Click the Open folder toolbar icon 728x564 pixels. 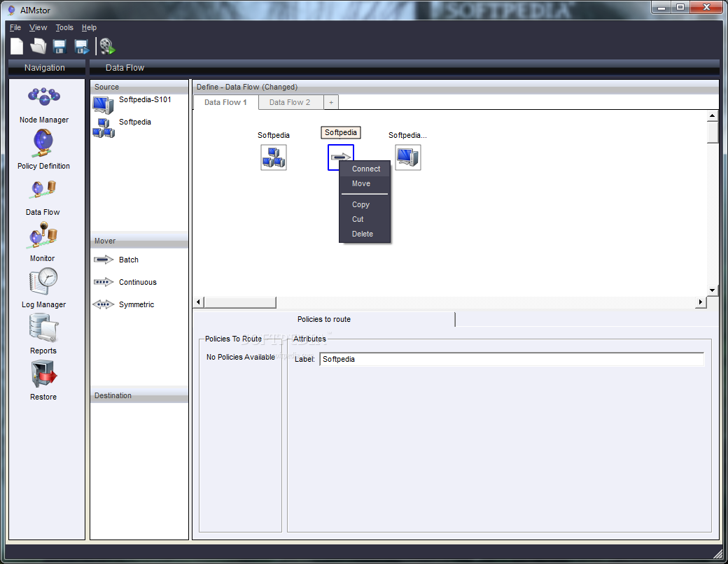click(x=38, y=46)
